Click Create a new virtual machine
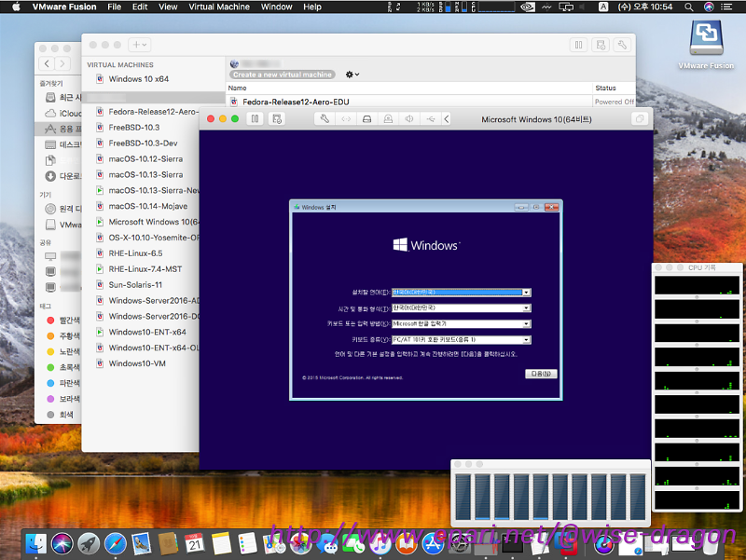This screenshot has height=560, width=746. pyautogui.click(x=283, y=75)
